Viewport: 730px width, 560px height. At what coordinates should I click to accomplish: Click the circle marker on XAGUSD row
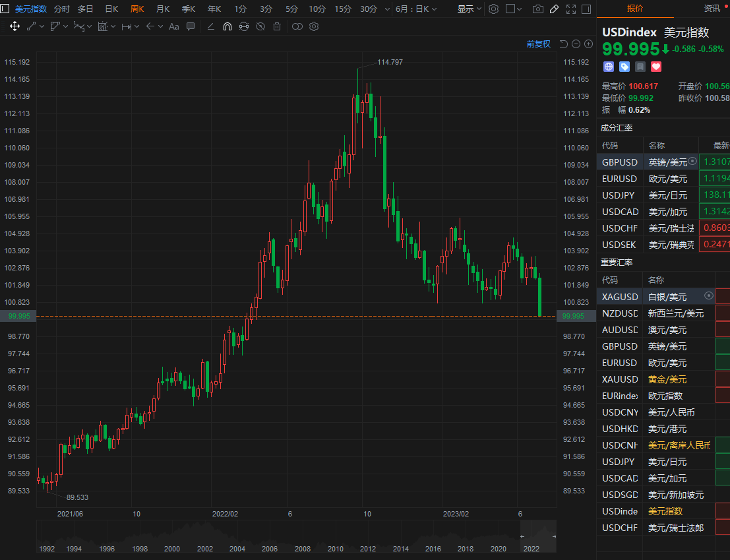click(x=709, y=296)
